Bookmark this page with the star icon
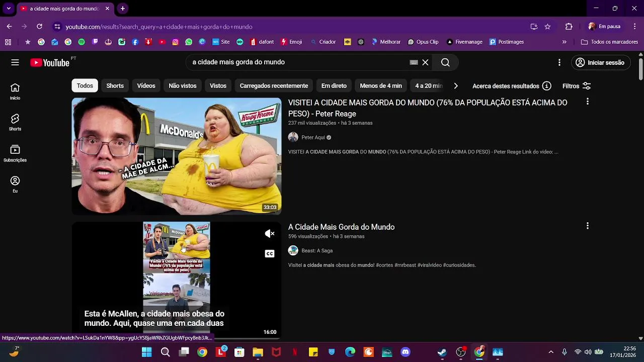Image resolution: width=644 pixels, height=362 pixels. (x=547, y=27)
